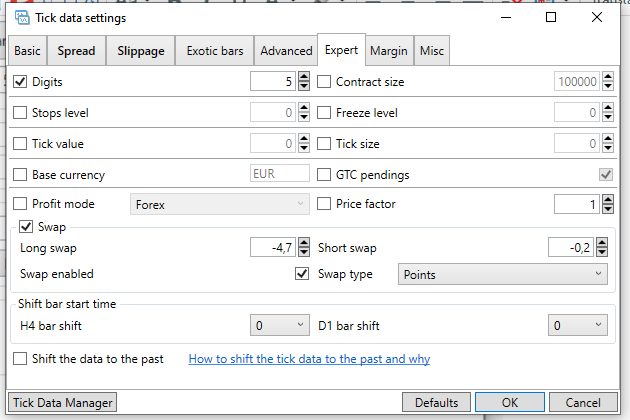Uncheck the Digits checkbox
The height and width of the screenshot is (420, 630).
pos(21,82)
